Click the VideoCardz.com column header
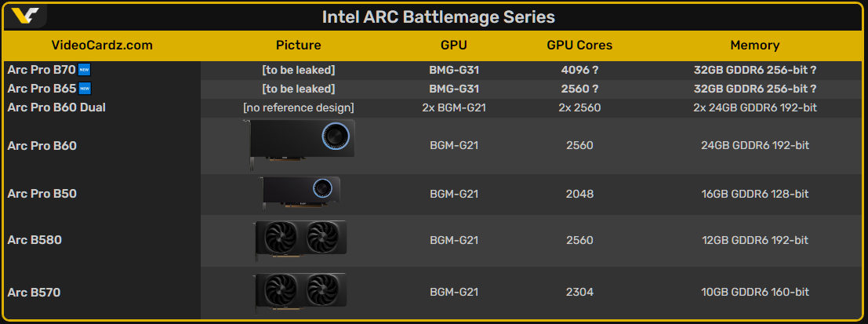The image size is (868, 324). pos(102,46)
